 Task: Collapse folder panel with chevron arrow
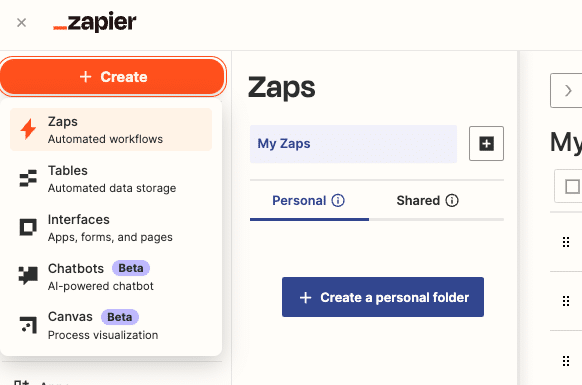coord(567,91)
